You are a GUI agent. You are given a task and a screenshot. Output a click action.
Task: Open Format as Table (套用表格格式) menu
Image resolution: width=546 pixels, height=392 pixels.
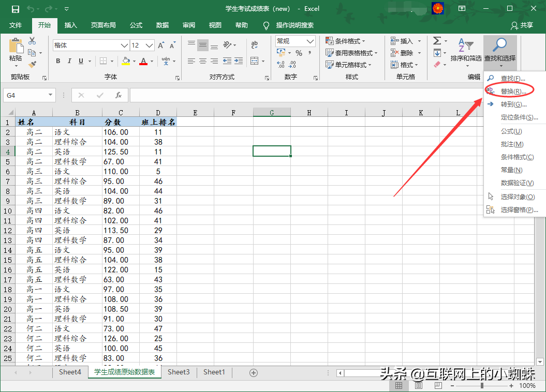coord(351,53)
